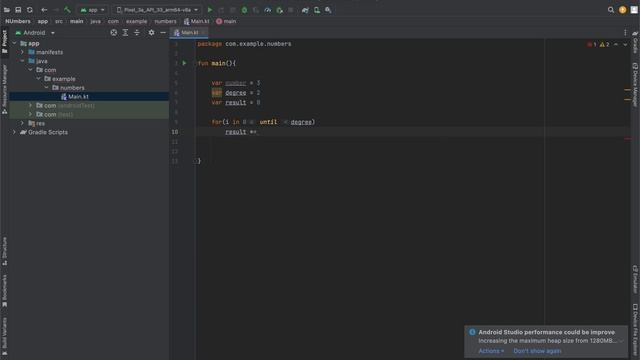Go to next highlighted error arrow
The height and width of the screenshot is (360, 640).
(x=625, y=44)
